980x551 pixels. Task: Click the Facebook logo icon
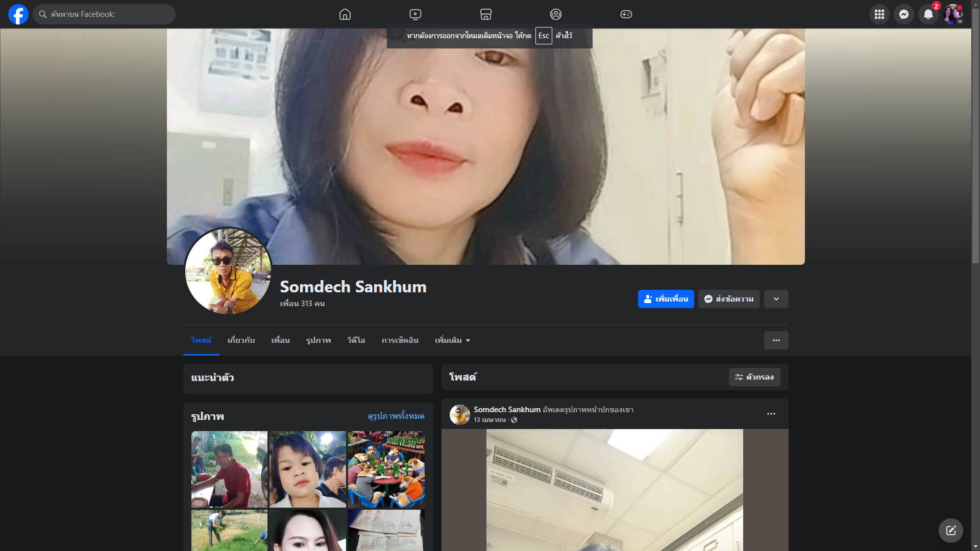(18, 14)
